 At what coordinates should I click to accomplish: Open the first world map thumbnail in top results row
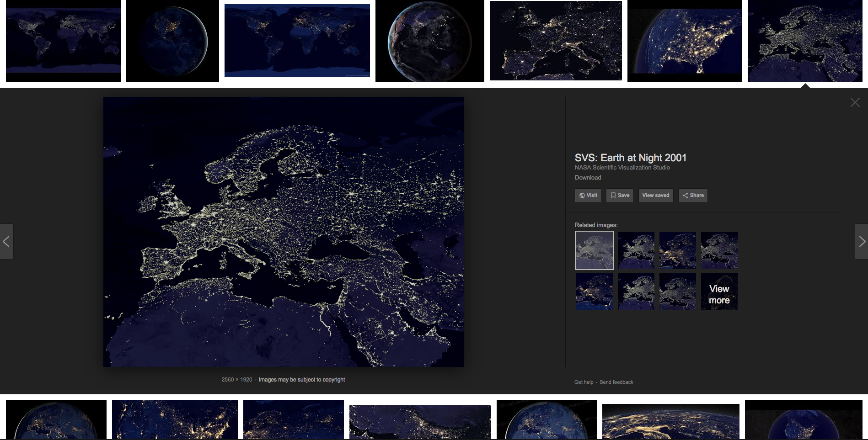(x=63, y=41)
